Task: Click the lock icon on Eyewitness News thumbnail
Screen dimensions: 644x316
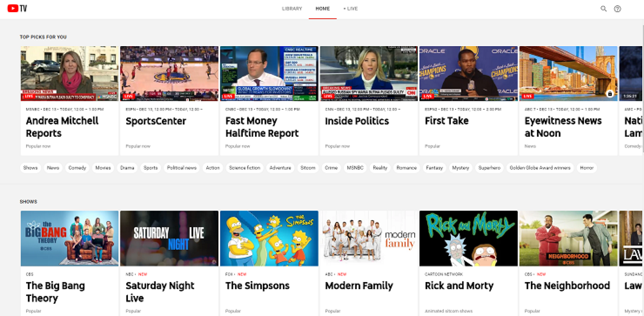Action: 610,94
